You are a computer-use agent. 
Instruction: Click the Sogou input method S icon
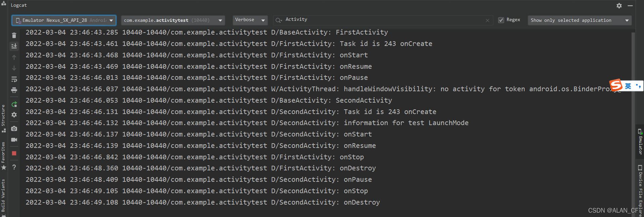click(x=616, y=85)
